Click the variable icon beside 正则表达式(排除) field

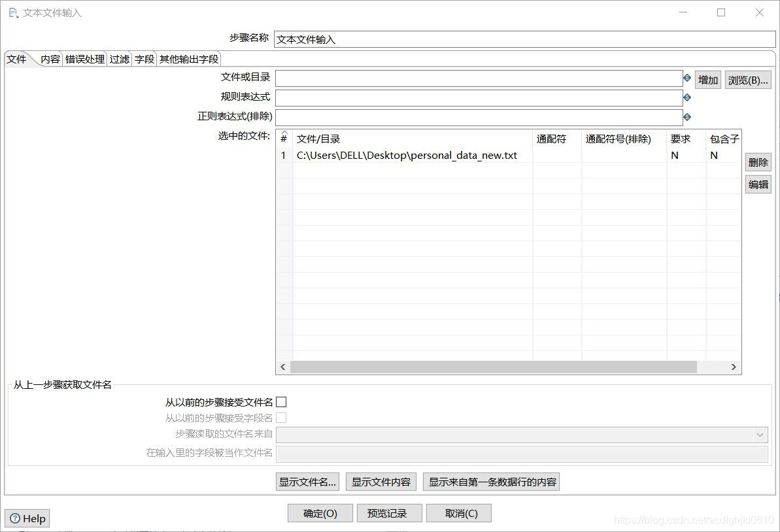(687, 117)
